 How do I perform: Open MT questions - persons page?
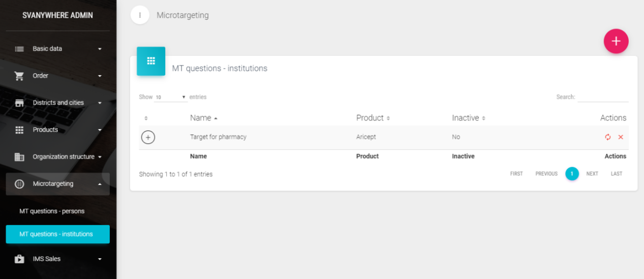52,211
